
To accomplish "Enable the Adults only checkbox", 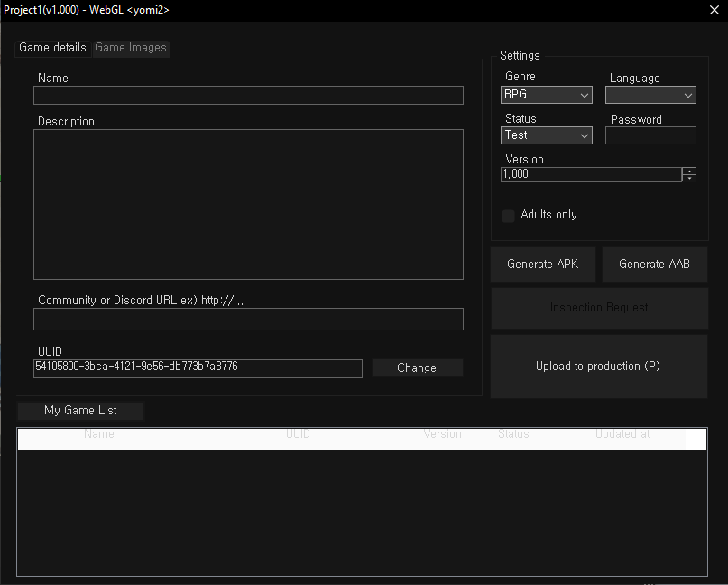I will click(509, 216).
